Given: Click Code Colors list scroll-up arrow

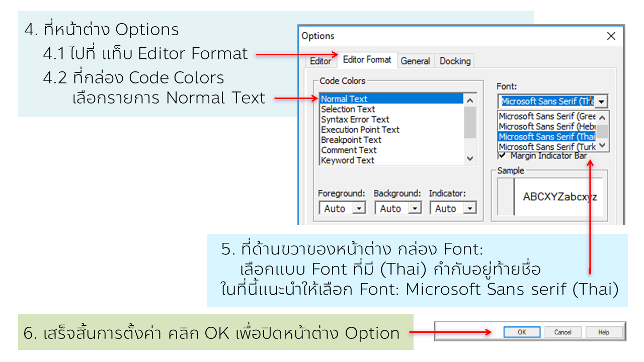Looking at the screenshot, I should [469, 100].
